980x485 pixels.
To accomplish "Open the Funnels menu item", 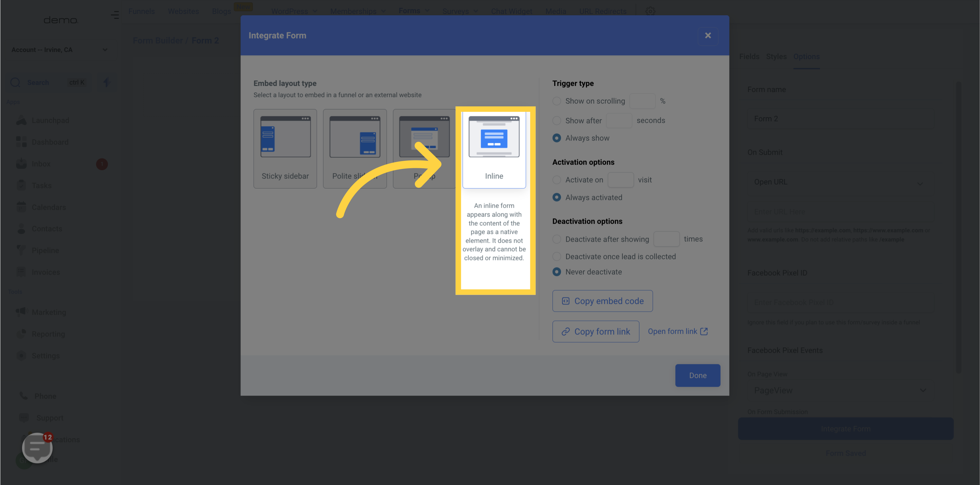I will (142, 11).
